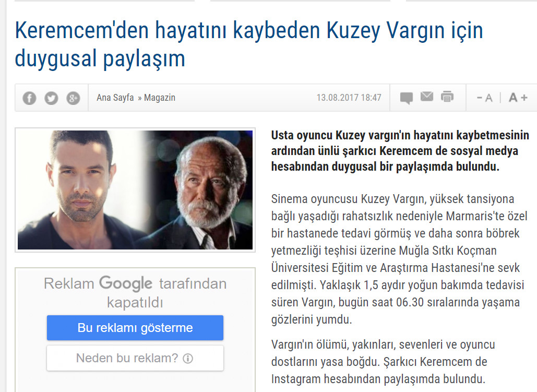Share the article on Facebook
This screenshot has height=392, width=537.
tap(29, 98)
